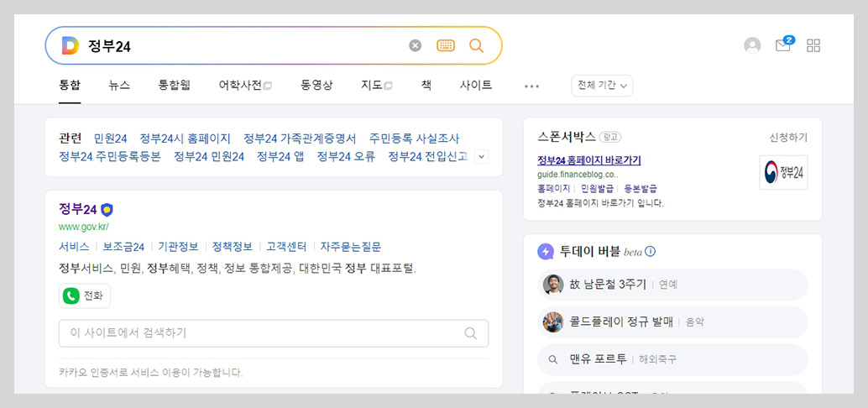The image size is (868, 408).
Task: Open the 지도 tab
Action: pos(376,86)
